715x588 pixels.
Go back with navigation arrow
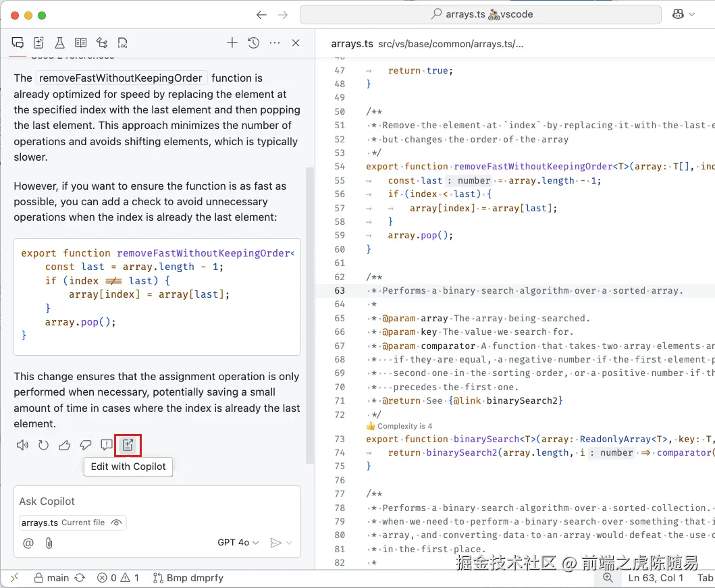[x=261, y=15]
